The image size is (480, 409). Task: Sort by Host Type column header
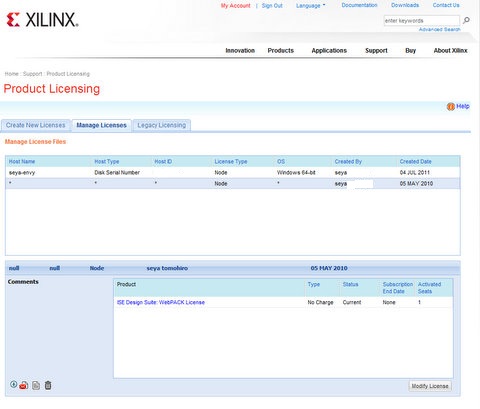(x=107, y=162)
